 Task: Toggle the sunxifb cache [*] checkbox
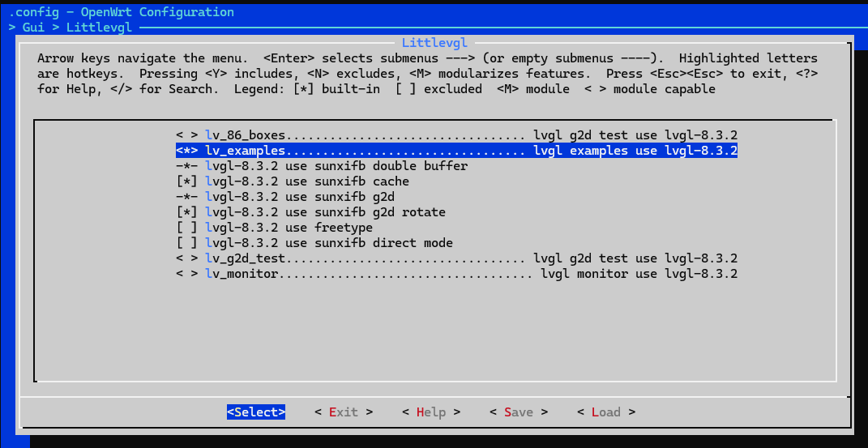[186, 181]
